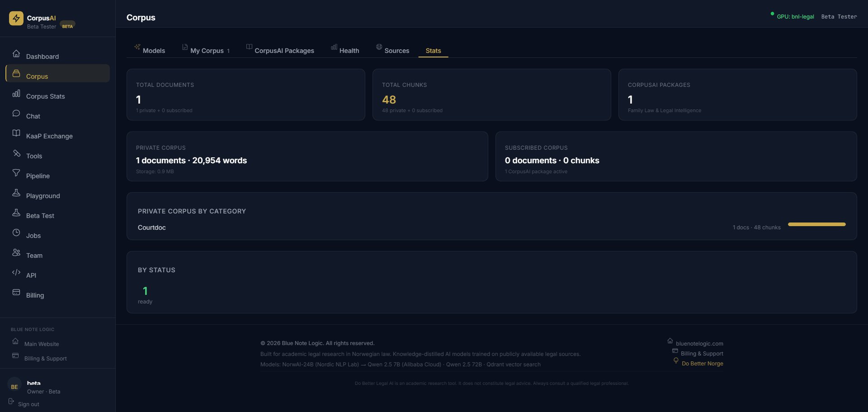868x412 pixels.
Task: Click the BE user avatar
Action: pos(14,387)
